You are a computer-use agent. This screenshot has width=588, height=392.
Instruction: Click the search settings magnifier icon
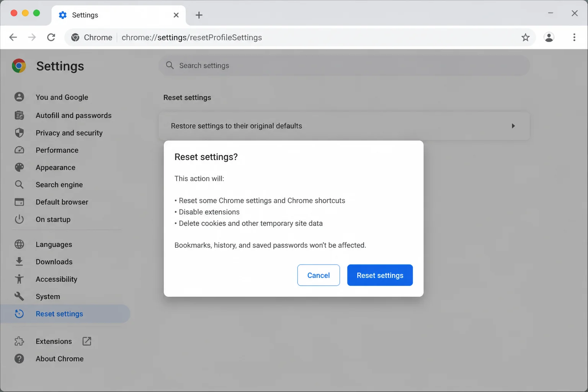point(170,65)
